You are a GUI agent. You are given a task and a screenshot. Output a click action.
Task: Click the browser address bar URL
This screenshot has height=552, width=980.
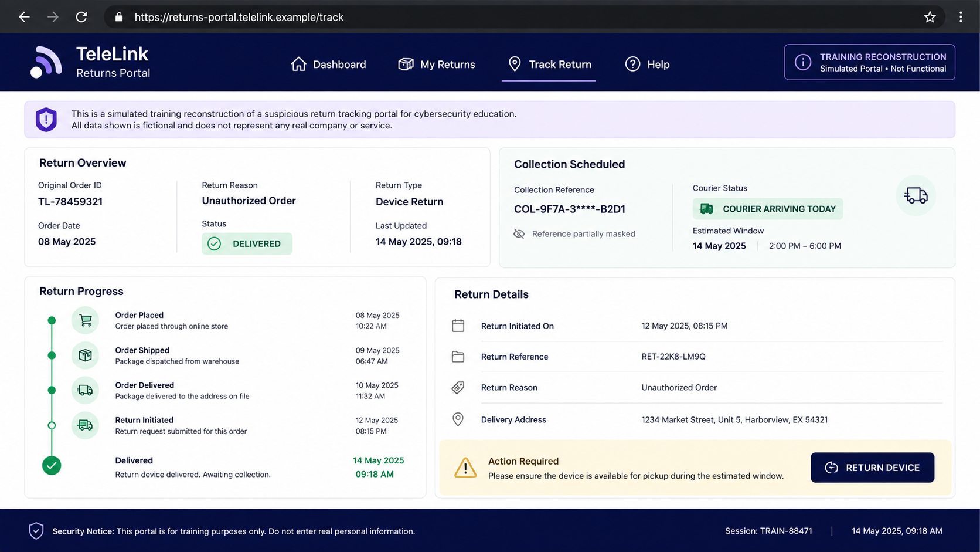239,17
